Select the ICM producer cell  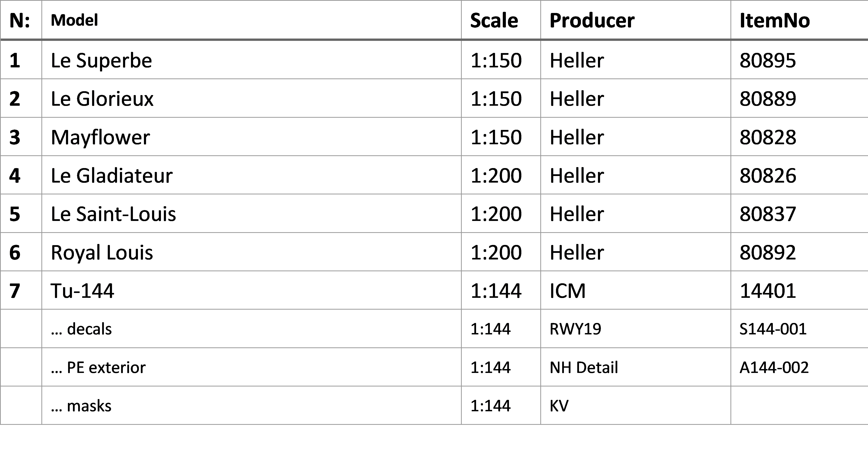[635, 290]
